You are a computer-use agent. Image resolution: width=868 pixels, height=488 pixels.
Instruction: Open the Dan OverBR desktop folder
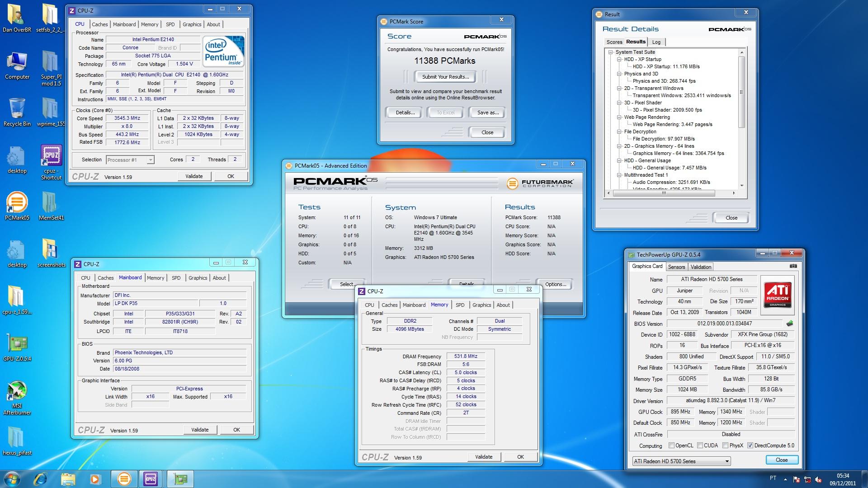[17, 18]
